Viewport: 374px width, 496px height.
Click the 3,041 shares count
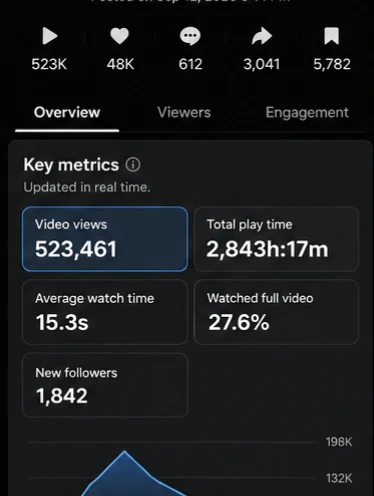262,64
